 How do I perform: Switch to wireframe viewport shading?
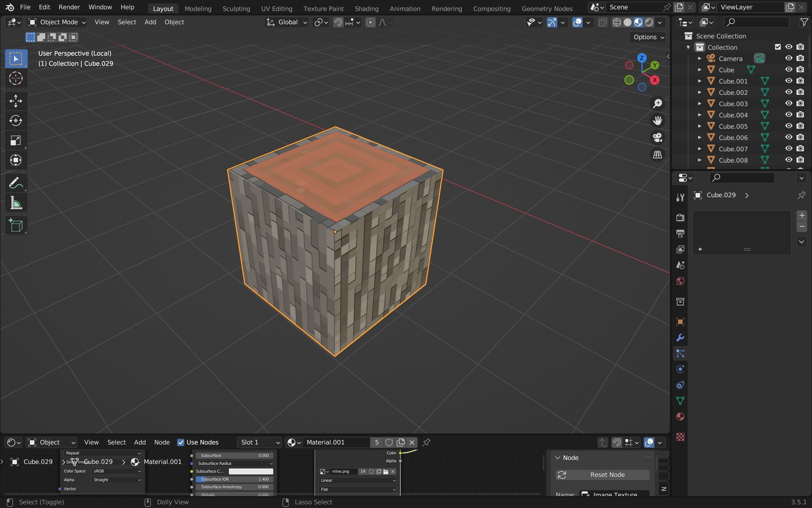pos(617,23)
